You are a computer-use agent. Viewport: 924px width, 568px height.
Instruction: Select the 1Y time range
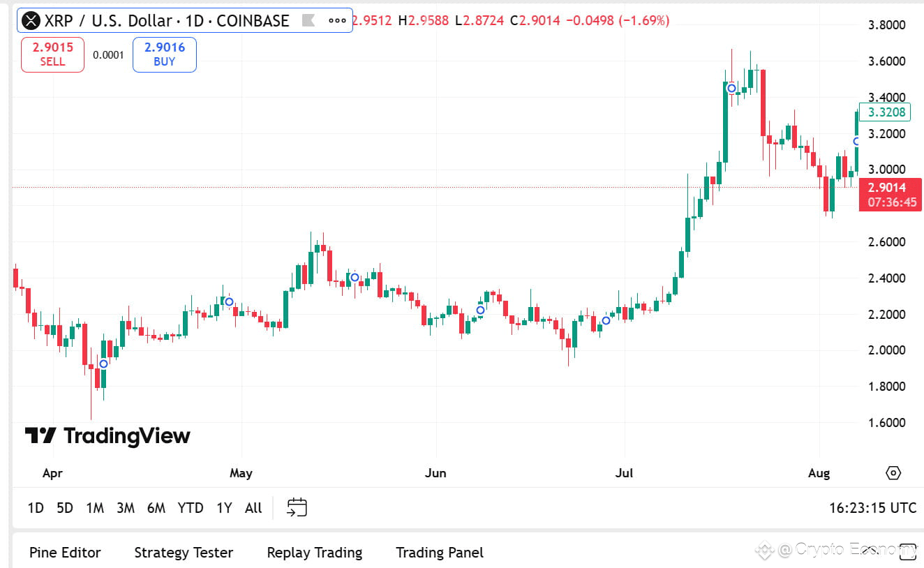[224, 508]
